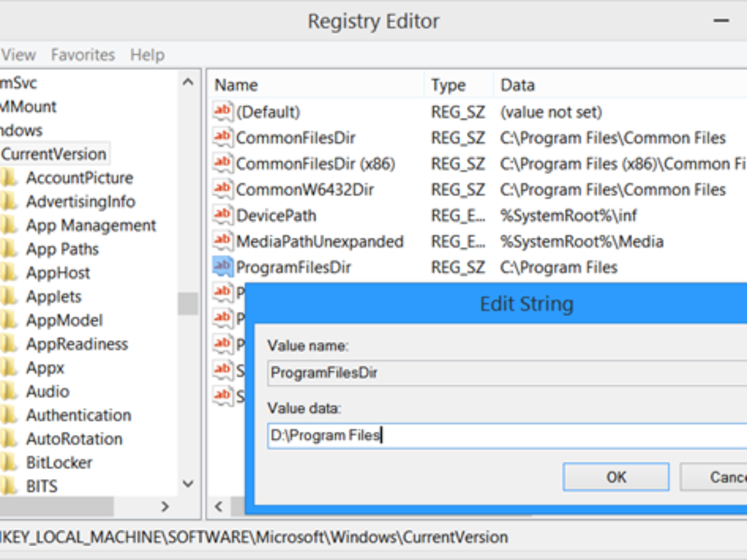Open the Help menu
Screen dimensions: 747x560
(147, 55)
